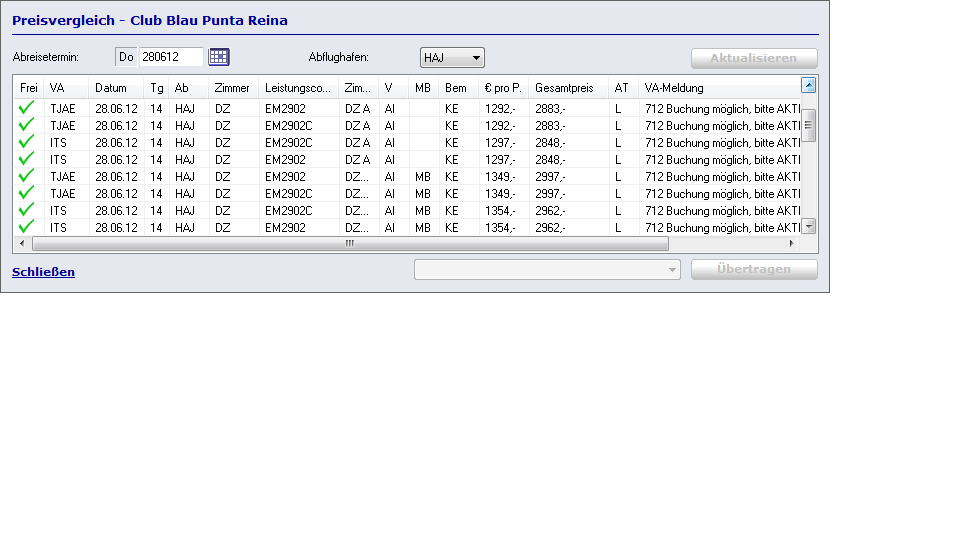Screen dimensions: 960x540
Task: Click the green checkmark in the ITS EM2902C 1297,- row
Action: [26, 142]
